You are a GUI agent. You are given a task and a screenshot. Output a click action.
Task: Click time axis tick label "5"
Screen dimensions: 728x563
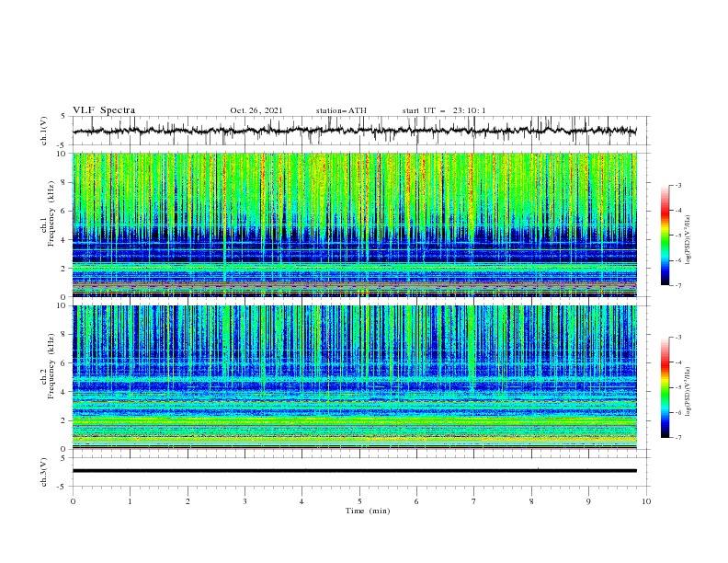pyautogui.click(x=359, y=501)
